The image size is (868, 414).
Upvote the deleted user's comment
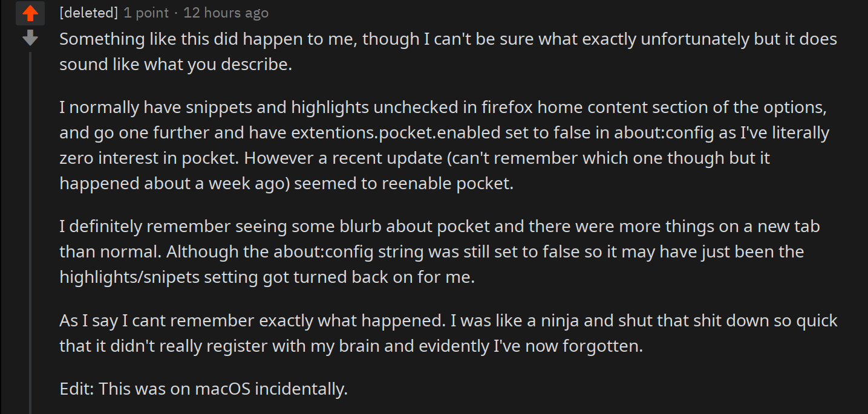tap(30, 13)
